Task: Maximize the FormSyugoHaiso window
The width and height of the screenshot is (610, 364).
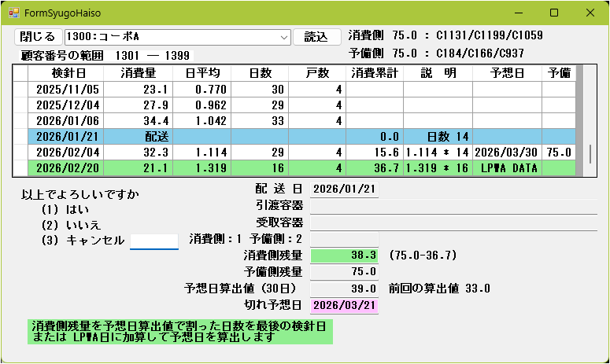Action: coord(554,13)
